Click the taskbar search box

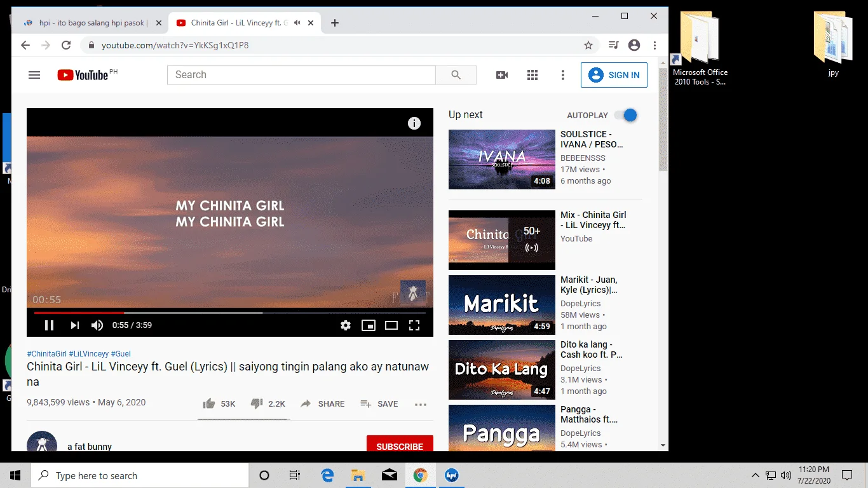pyautogui.click(x=140, y=475)
